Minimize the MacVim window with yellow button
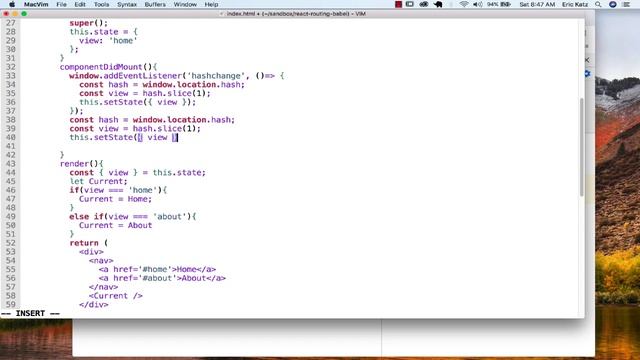This screenshot has height=360, width=640. point(15,14)
